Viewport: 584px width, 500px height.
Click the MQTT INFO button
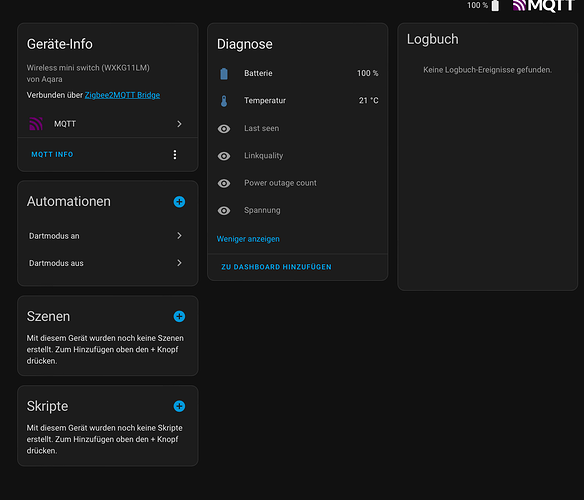(x=52, y=154)
